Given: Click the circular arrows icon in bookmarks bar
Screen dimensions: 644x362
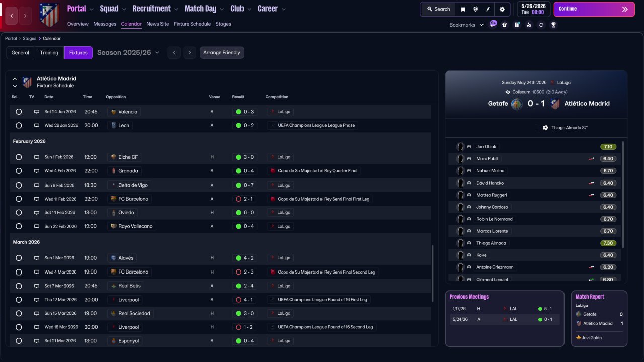Looking at the screenshot, I should [541, 25].
